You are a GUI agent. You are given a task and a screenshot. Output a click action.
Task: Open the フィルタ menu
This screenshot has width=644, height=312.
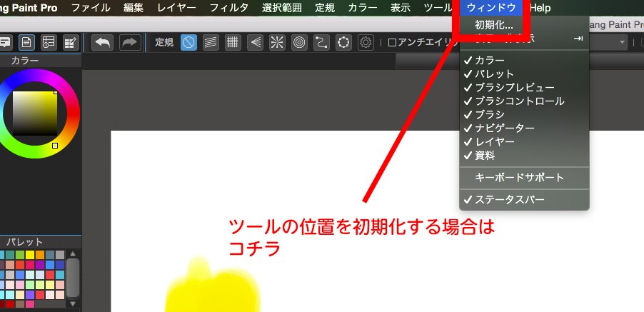[229, 8]
